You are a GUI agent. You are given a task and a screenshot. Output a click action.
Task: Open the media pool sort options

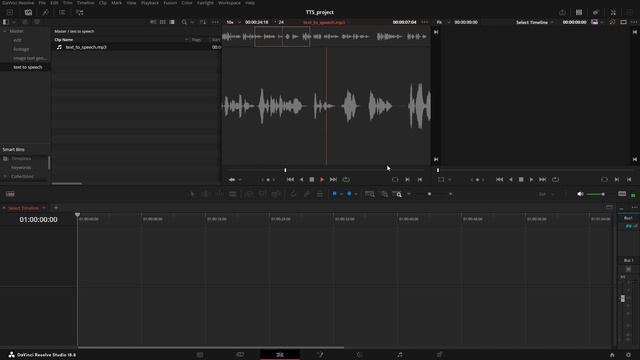click(203, 22)
